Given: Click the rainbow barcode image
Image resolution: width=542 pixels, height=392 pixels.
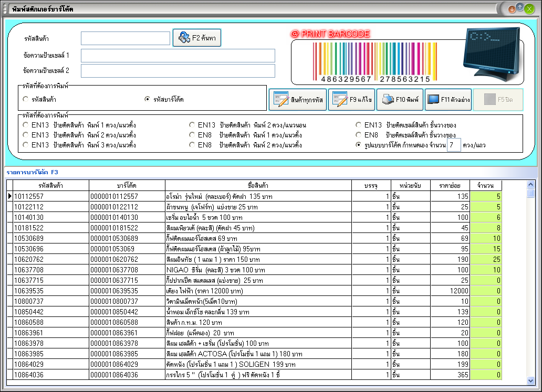Looking at the screenshot, I should (x=375, y=62).
